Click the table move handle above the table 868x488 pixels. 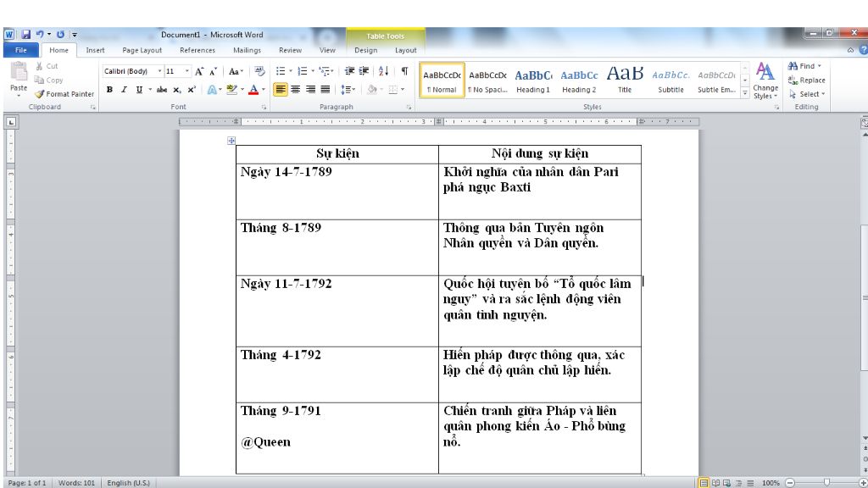pos(231,141)
